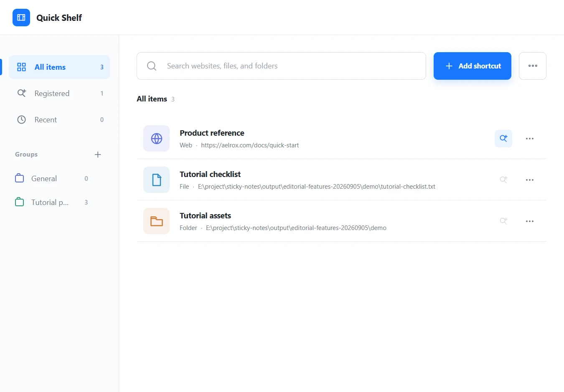Click the Tutorial assets demo folder path
Screen dimensions: 564x392
[296, 228]
